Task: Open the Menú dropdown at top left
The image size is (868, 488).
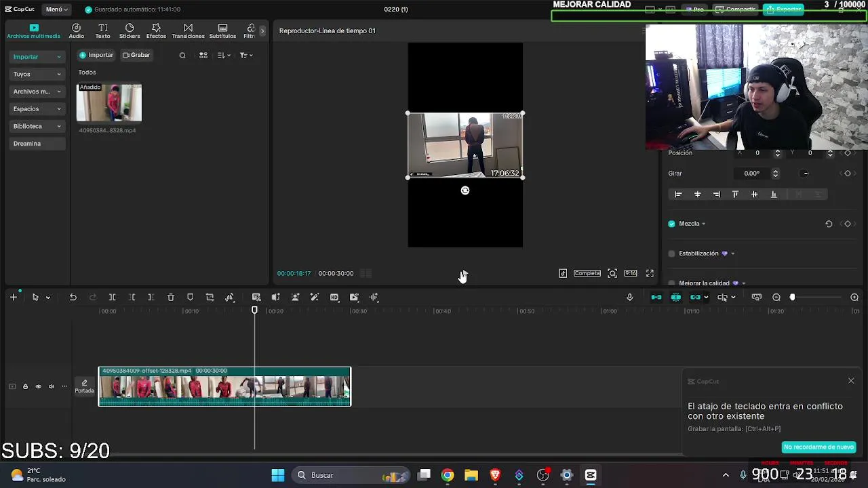Action: [56, 9]
